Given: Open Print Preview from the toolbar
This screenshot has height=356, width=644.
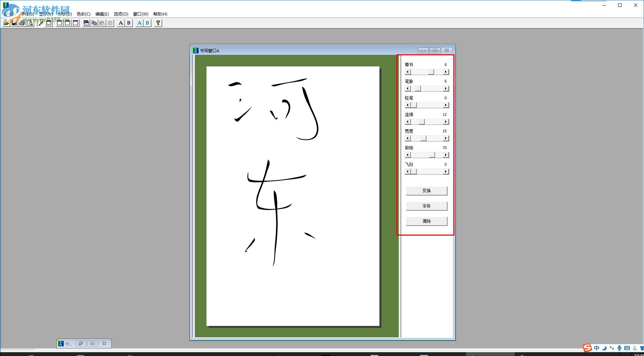Looking at the screenshot, I should pos(30,23).
